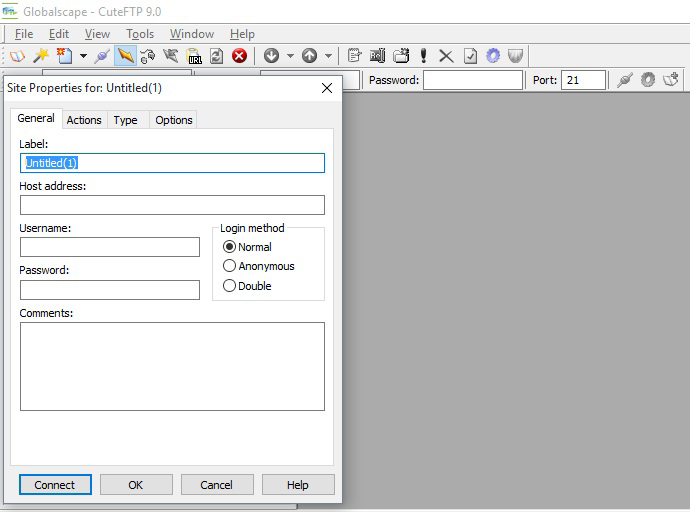Click the Refresh icon

(217, 56)
